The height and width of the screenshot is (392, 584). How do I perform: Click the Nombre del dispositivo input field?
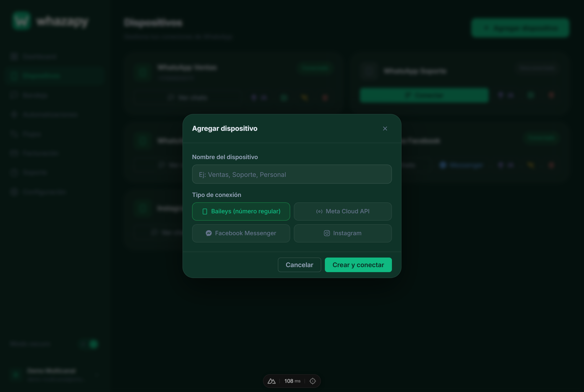point(292,174)
